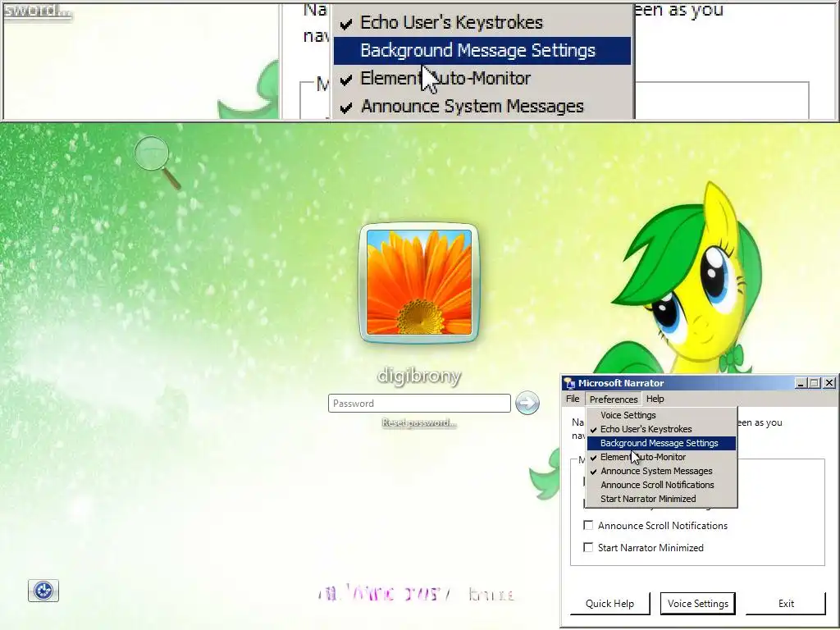Image resolution: width=840 pixels, height=630 pixels.
Task: Toggle Echo User's Keystrokes menu item
Action: [x=662, y=429]
